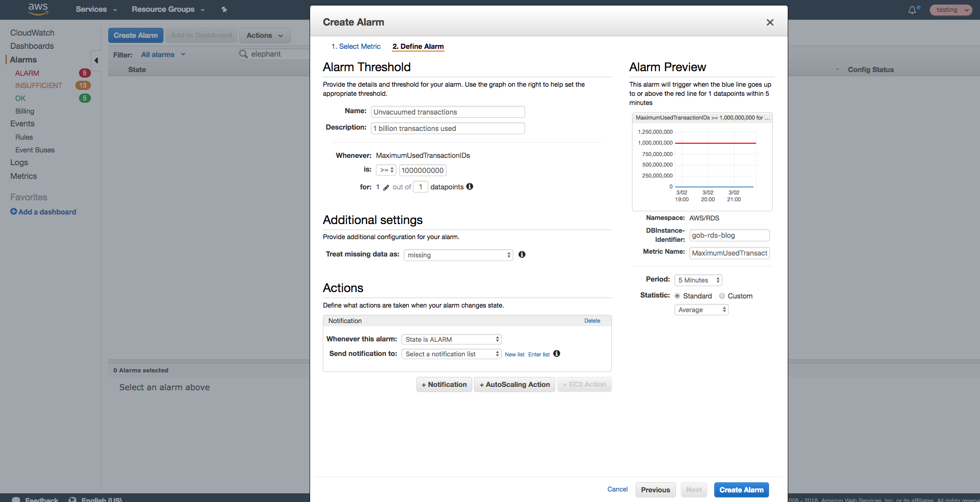Collapse the sidebar using the arrow icon

[x=96, y=60]
